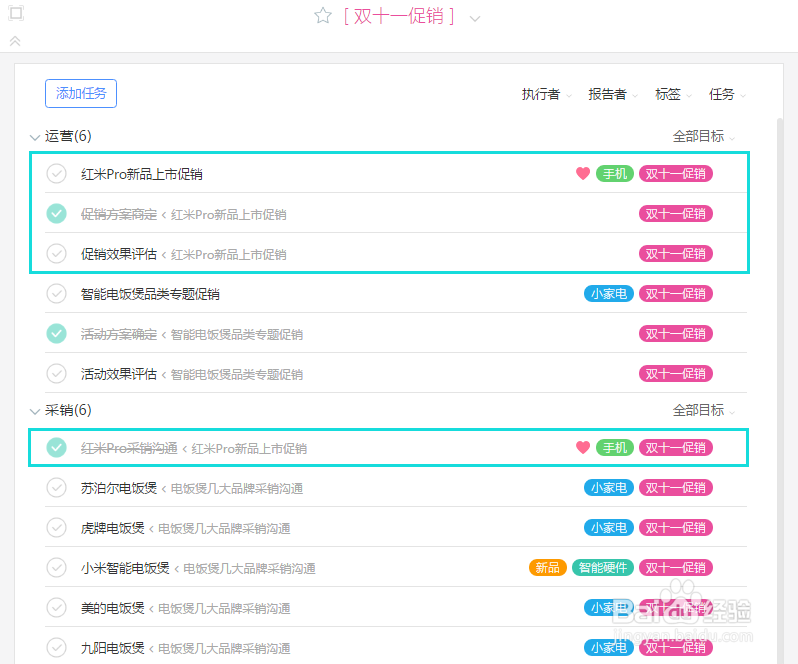This screenshot has width=798, height=664.
Task: Click the double up-arrow collapse icon
Action: tap(15, 41)
